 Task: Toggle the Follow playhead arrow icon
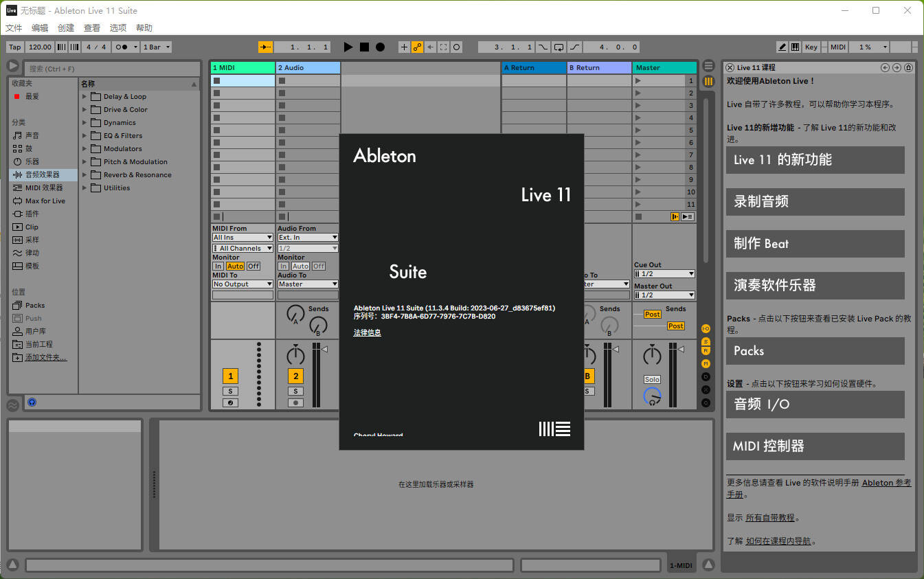pyautogui.click(x=265, y=47)
